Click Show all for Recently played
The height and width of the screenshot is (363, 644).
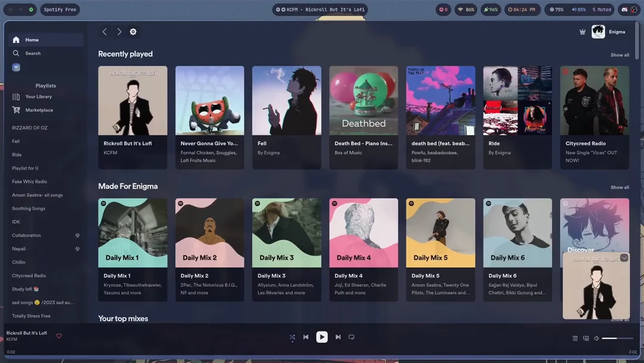[x=620, y=54]
